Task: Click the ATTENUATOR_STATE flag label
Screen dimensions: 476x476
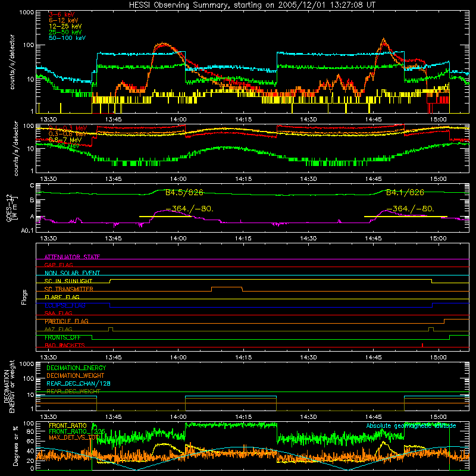Action: [x=72, y=257]
